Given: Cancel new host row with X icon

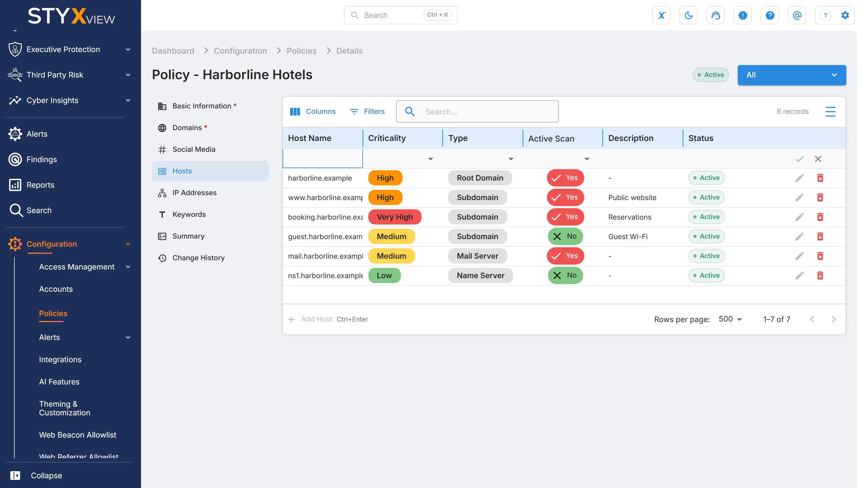Looking at the screenshot, I should click(x=818, y=159).
